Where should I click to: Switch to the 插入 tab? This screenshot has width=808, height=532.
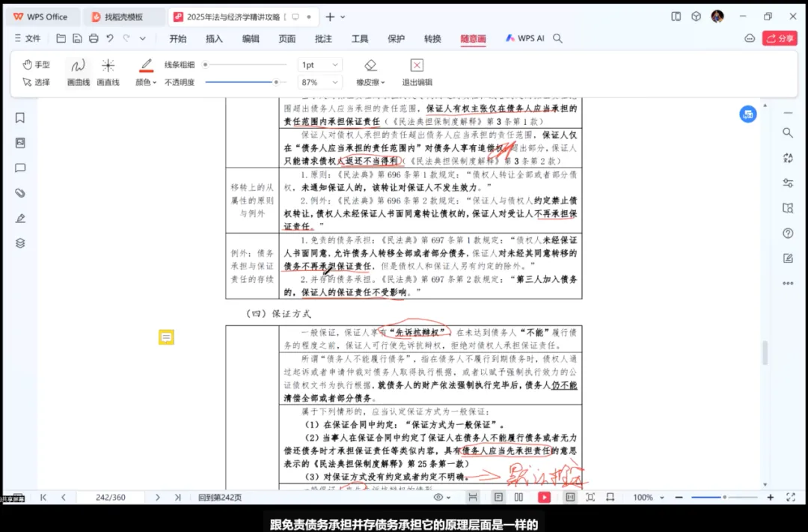pos(214,39)
